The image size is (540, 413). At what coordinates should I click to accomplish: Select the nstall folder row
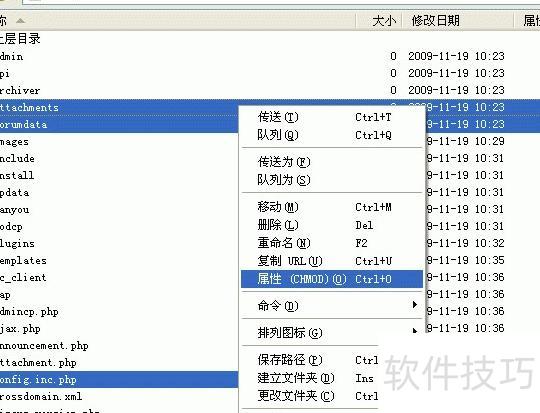(x=119, y=175)
